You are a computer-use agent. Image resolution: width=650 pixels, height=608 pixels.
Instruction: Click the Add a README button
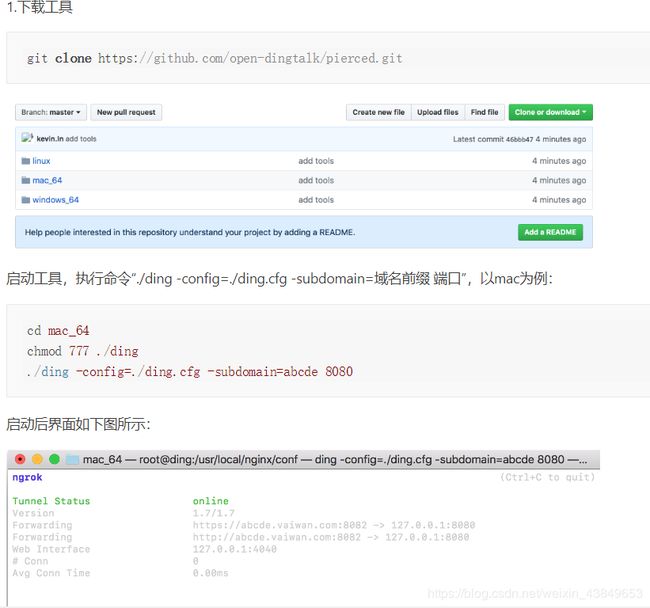[550, 232]
